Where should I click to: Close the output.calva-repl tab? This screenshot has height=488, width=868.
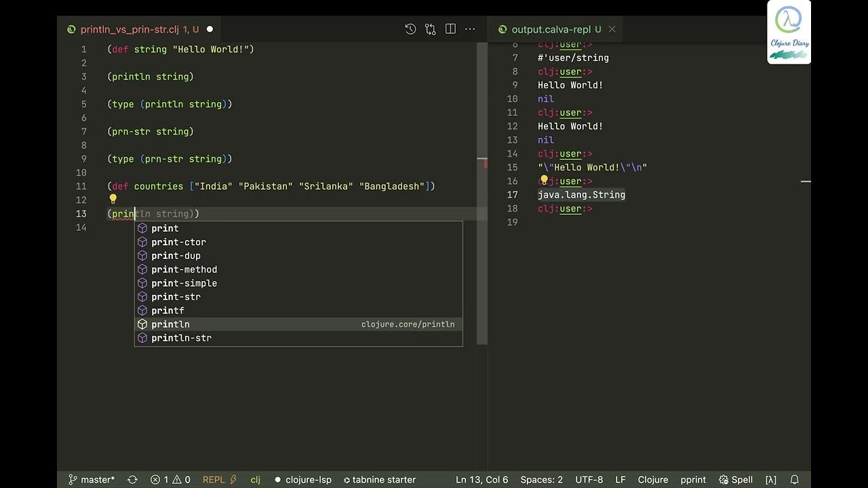pos(612,29)
